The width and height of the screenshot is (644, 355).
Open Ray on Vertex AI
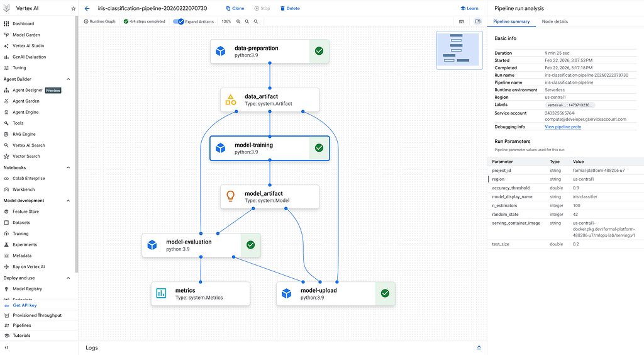[29, 267]
